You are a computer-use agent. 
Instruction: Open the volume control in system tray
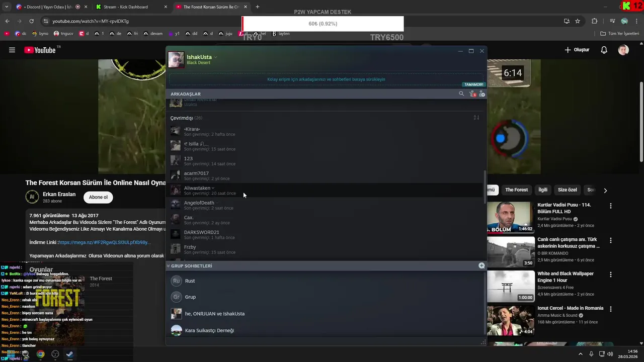point(610,354)
